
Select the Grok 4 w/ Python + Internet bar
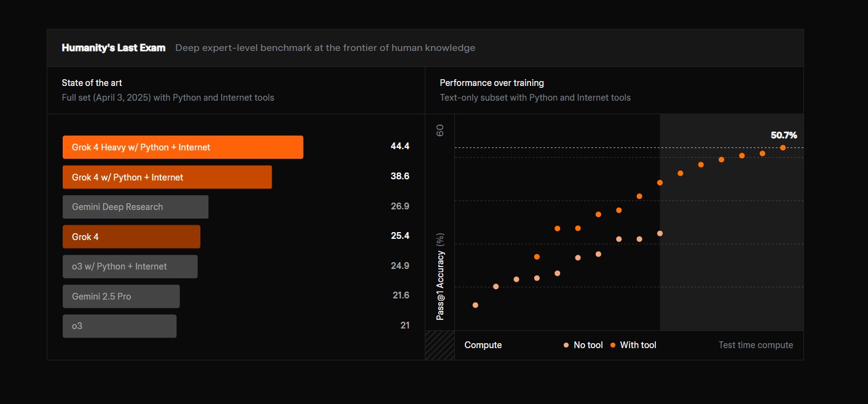click(167, 177)
